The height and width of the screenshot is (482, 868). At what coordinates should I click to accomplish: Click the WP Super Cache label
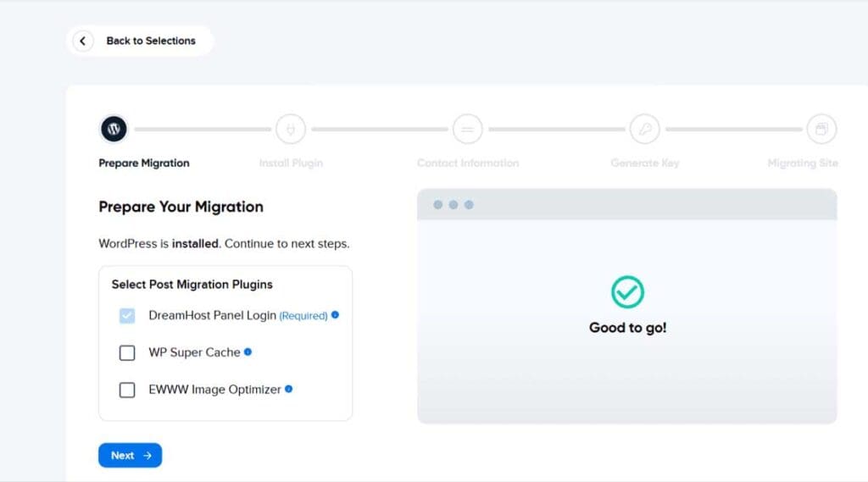pos(194,352)
